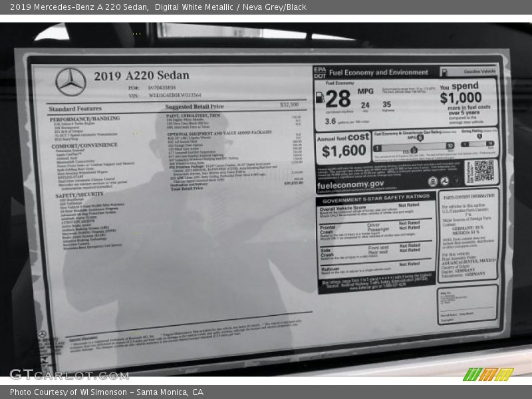Click the '35' highway MPG value

[387, 104]
